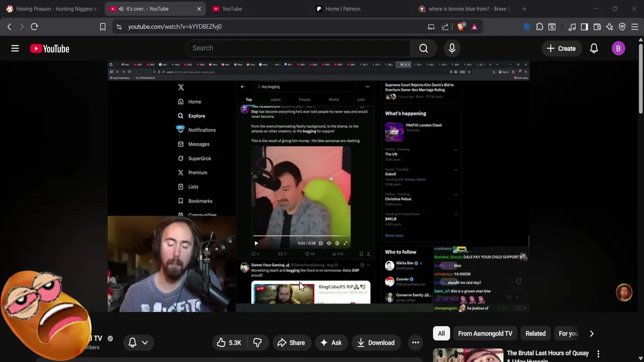
Task: Go to YouTube home via the logo
Action: (49, 48)
